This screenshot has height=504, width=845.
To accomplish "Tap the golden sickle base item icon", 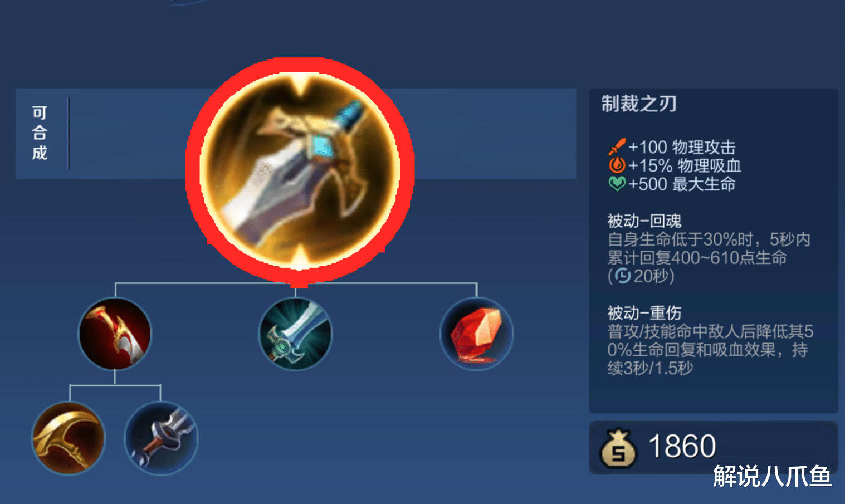I will coord(69,438).
